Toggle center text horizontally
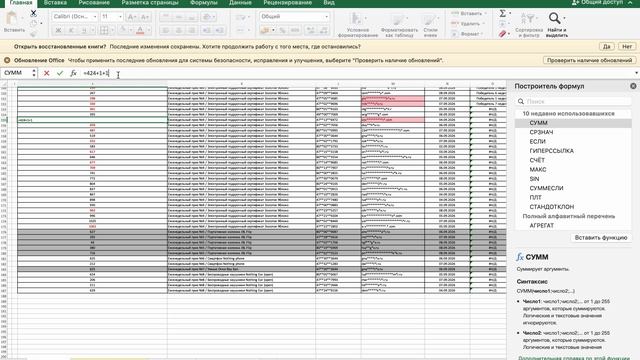This screenshot has height=360, width=640. (179, 30)
